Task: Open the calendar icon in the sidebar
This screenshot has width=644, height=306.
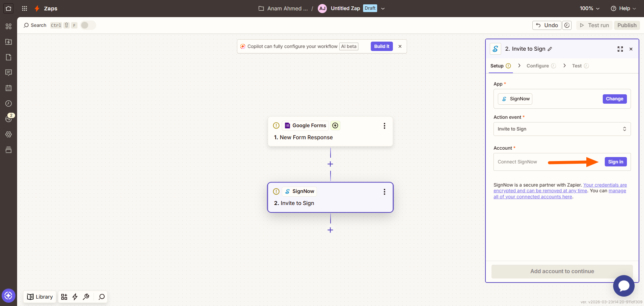Action: [x=9, y=88]
